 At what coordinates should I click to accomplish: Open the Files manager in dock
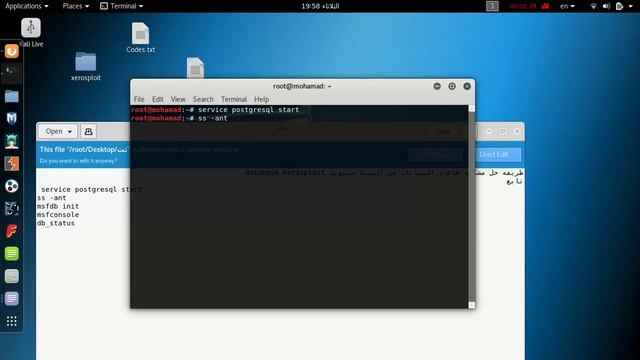point(11,96)
